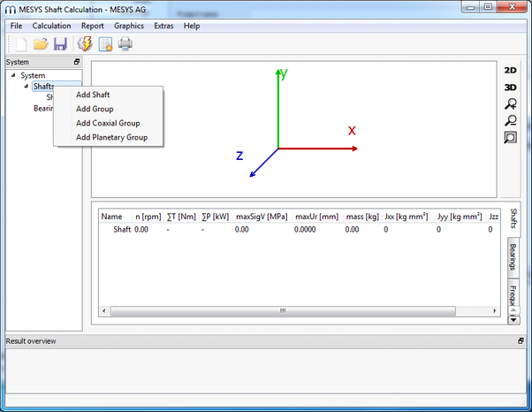
Task: Run calculation with the lightning gear icon
Action: tap(86, 44)
